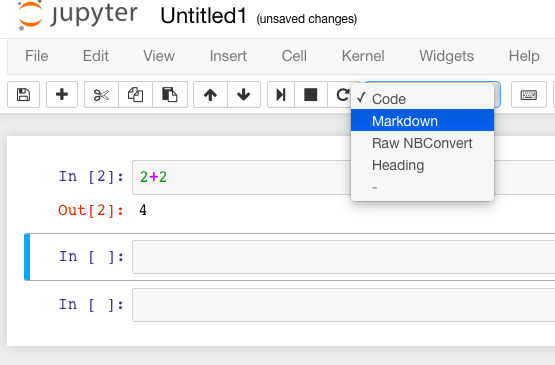The width and height of the screenshot is (555, 365).
Task: Move selected cell down arrow
Action: coord(244,95)
